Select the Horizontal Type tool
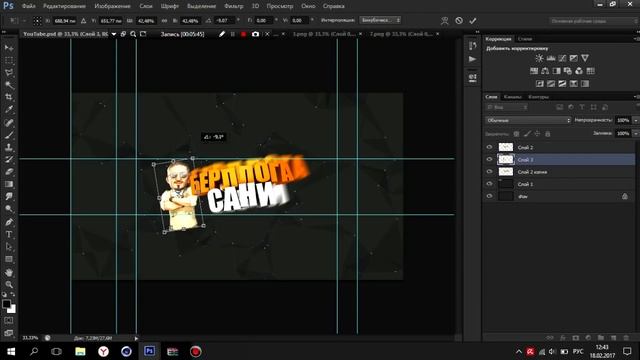 [x=9, y=235]
